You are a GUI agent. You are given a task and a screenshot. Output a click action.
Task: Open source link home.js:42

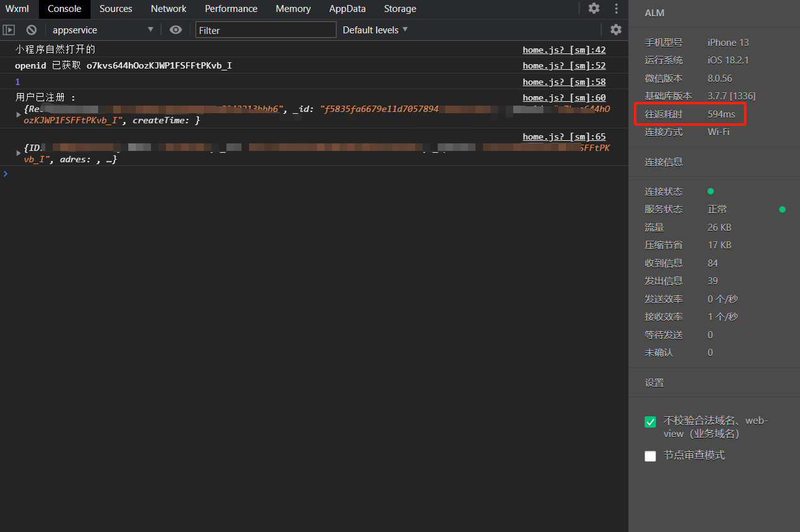(564, 50)
